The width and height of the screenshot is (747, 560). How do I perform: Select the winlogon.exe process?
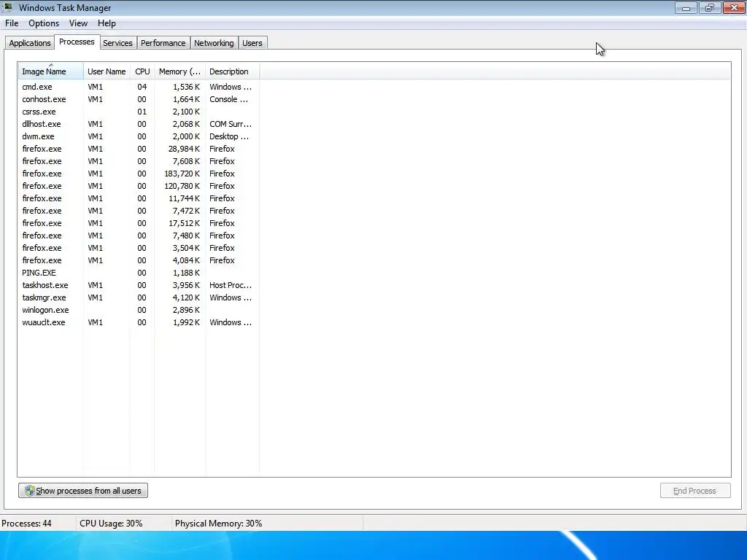(x=138, y=309)
